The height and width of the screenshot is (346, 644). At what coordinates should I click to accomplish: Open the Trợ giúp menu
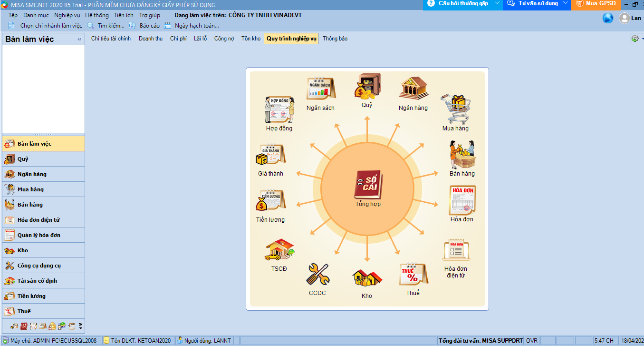[x=149, y=15]
